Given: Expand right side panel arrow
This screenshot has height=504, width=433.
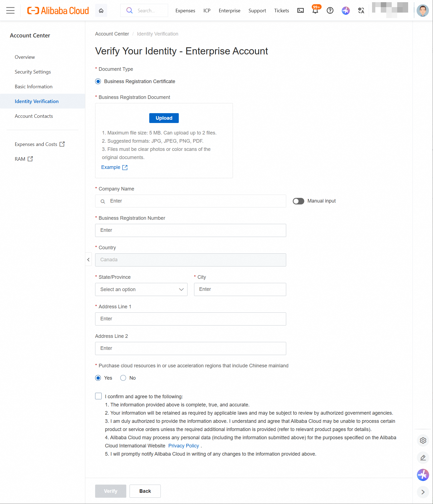Looking at the screenshot, I should point(423,492).
